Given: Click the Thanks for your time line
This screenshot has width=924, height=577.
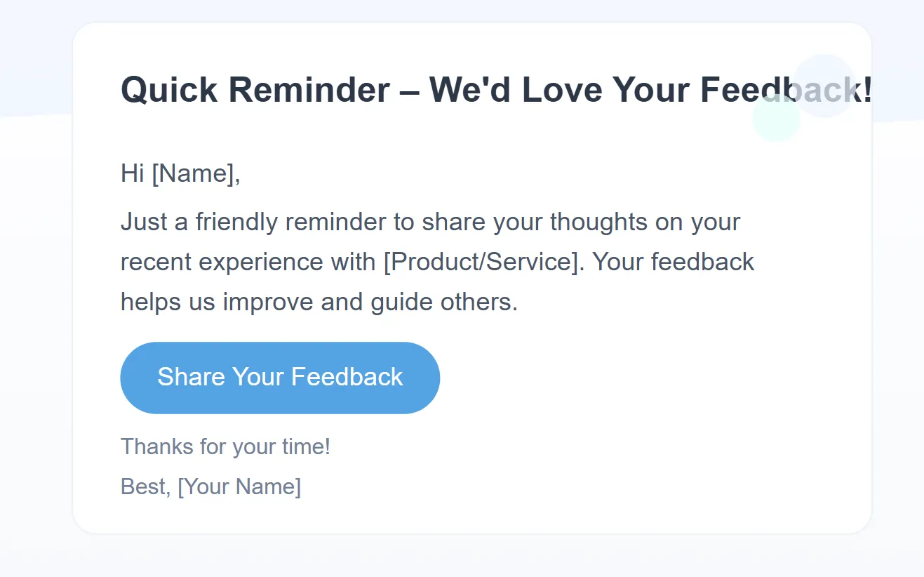Looking at the screenshot, I should [225, 446].
